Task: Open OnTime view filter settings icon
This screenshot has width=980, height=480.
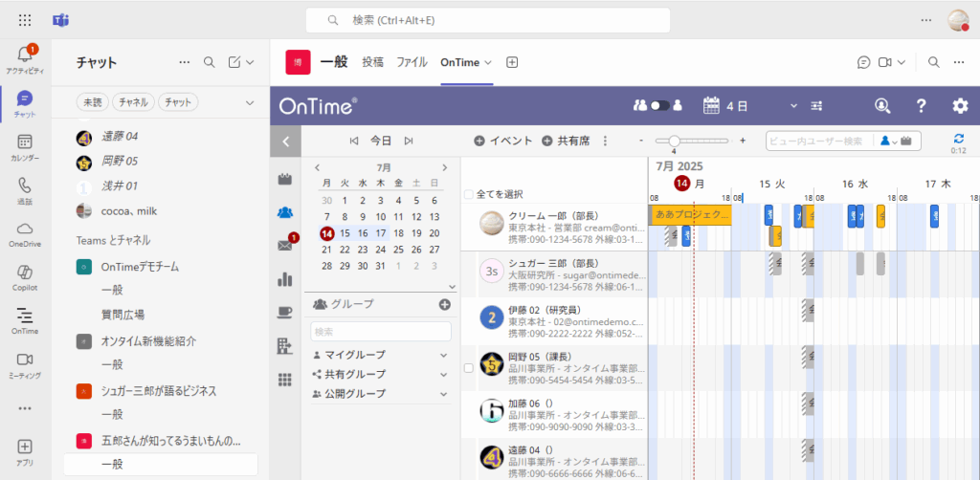Action: click(x=816, y=106)
